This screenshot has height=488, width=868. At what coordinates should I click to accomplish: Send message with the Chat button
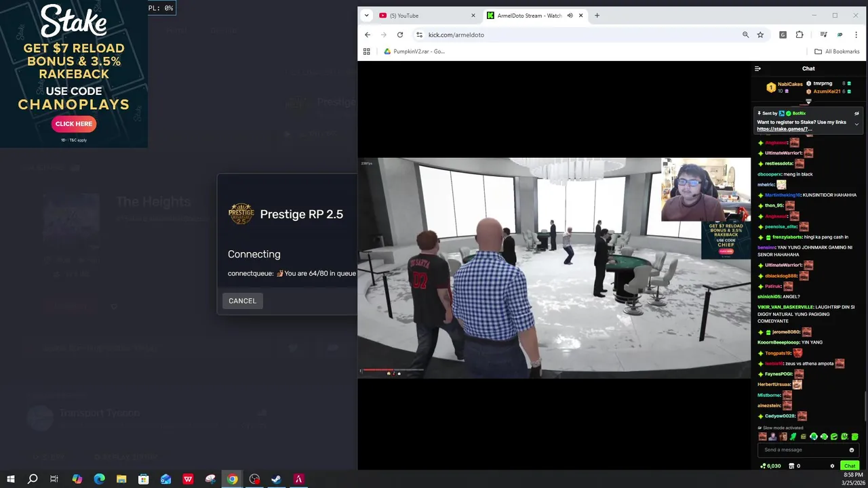point(850,466)
